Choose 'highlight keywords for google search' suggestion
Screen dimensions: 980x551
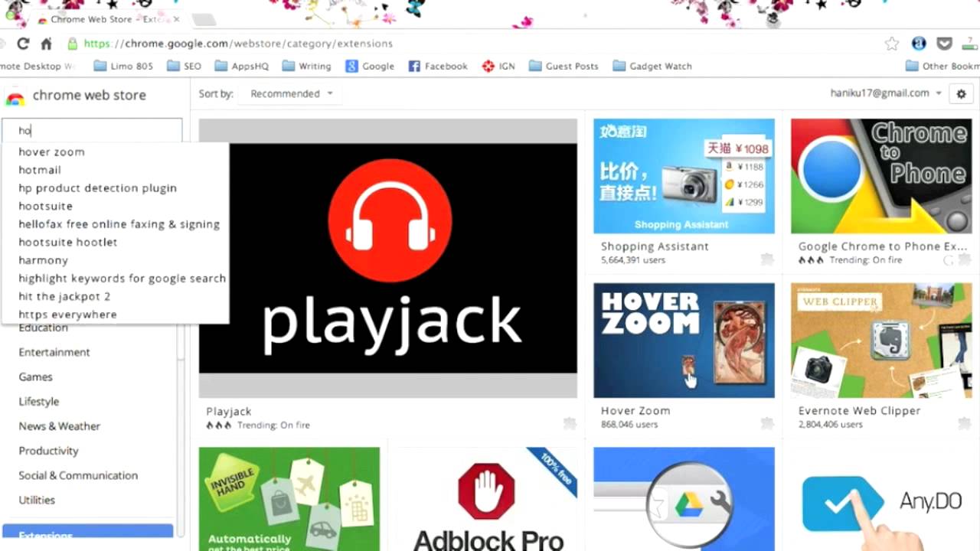click(x=115, y=279)
